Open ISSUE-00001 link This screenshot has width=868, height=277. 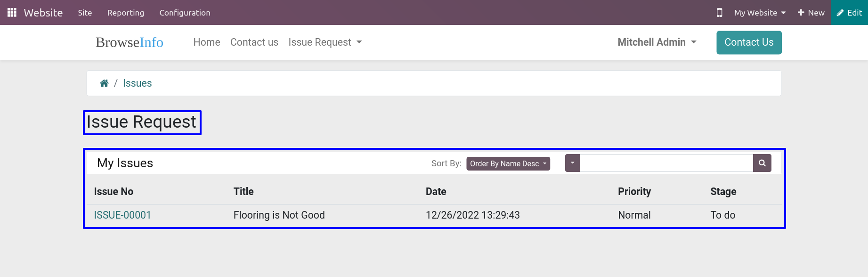click(x=122, y=215)
